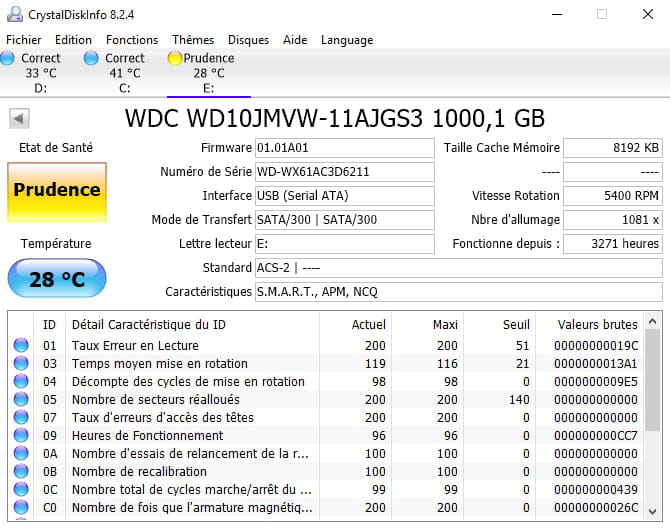
Task: Click the Lettre lecteur field E:
Action: pyautogui.click(x=345, y=244)
